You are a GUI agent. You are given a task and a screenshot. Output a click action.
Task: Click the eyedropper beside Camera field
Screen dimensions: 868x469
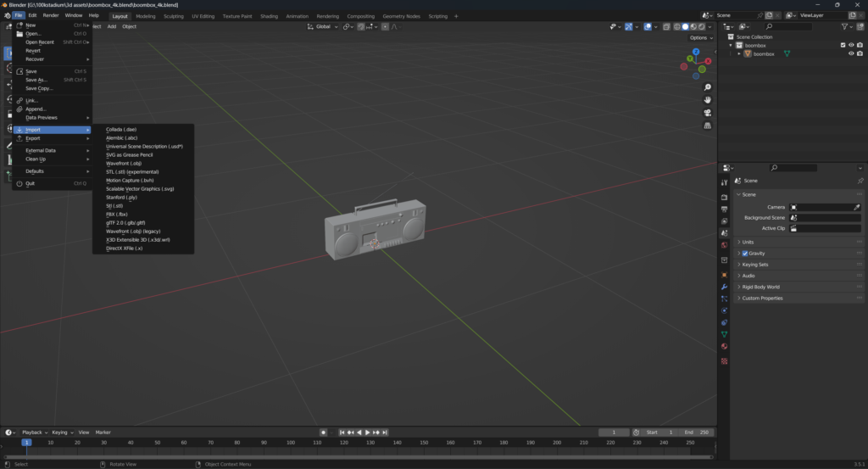[x=856, y=207]
